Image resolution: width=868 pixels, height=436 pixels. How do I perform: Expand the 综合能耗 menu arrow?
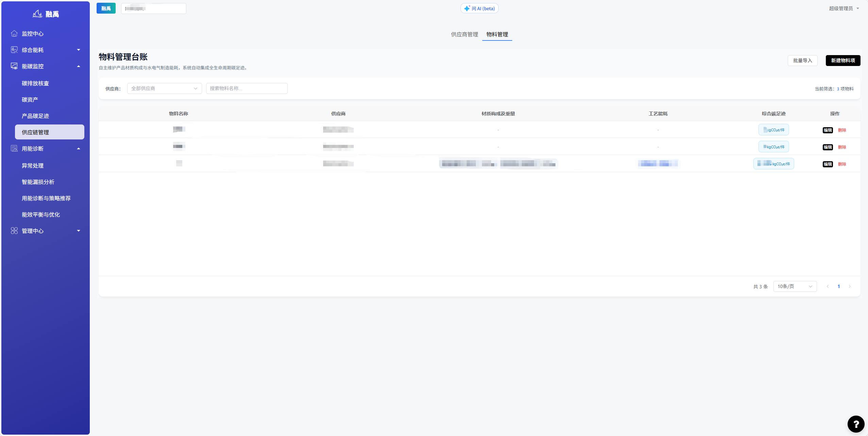79,50
